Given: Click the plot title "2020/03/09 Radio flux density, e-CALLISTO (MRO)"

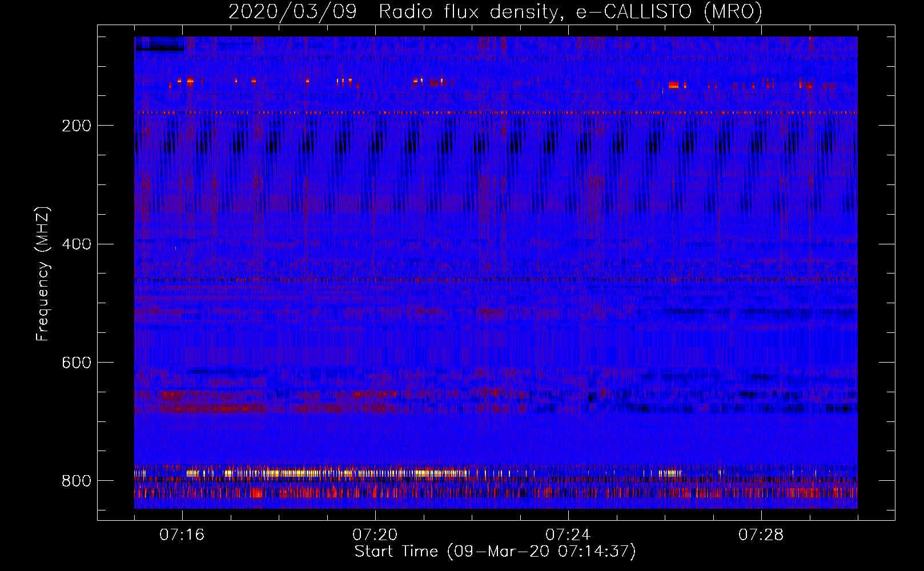Looking at the screenshot, I should coord(495,11).
